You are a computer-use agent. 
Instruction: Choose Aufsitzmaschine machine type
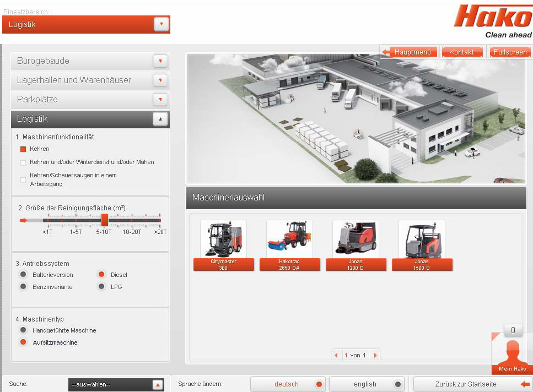[x=23, y=342]
